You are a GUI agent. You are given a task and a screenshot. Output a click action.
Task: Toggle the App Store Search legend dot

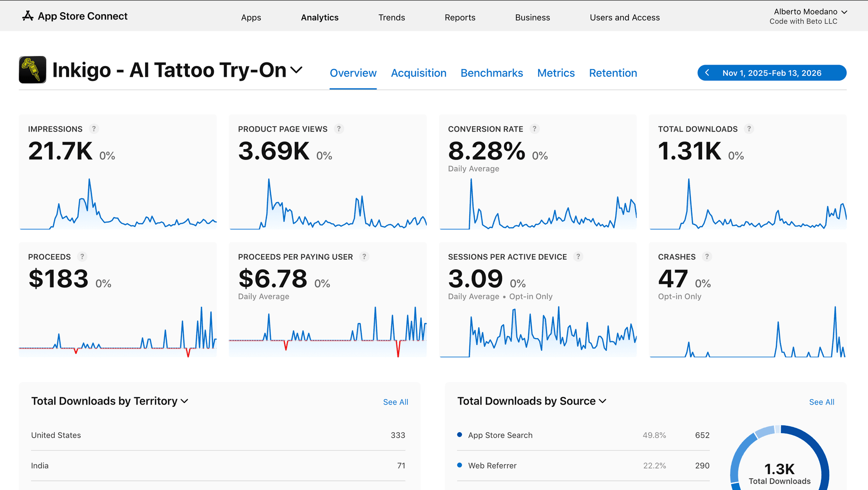(459, 435)
